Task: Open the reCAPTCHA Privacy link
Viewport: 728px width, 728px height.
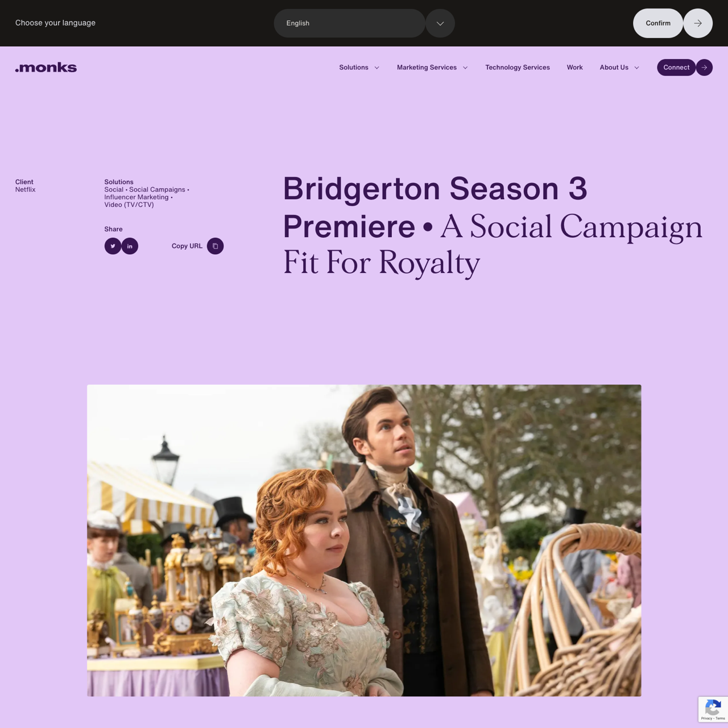Action: click(x=706, y=718)
